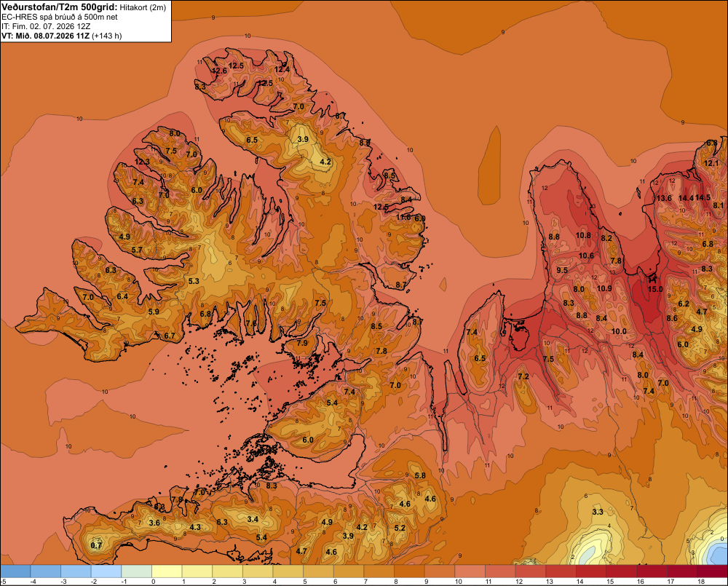The image size is (728, 586).
Task: Click the '14.4' temperature value
Action: [686, 198]
